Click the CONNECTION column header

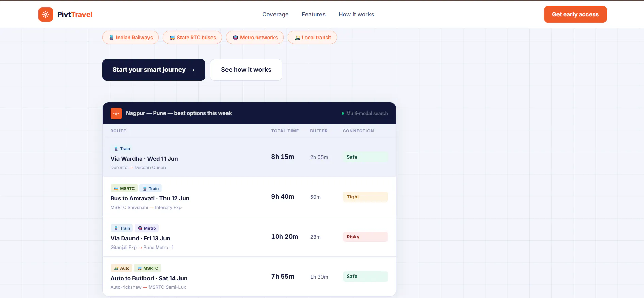[x=358, y=131]
